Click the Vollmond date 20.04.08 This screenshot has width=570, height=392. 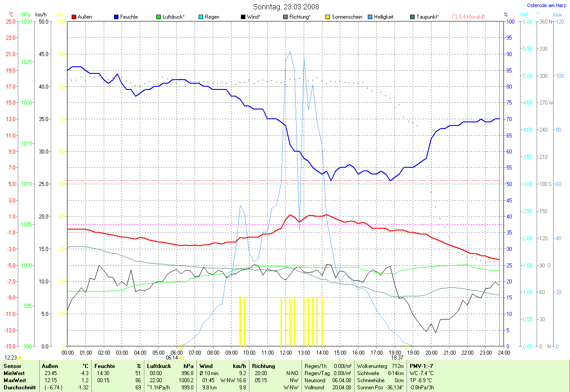point(342,388)
